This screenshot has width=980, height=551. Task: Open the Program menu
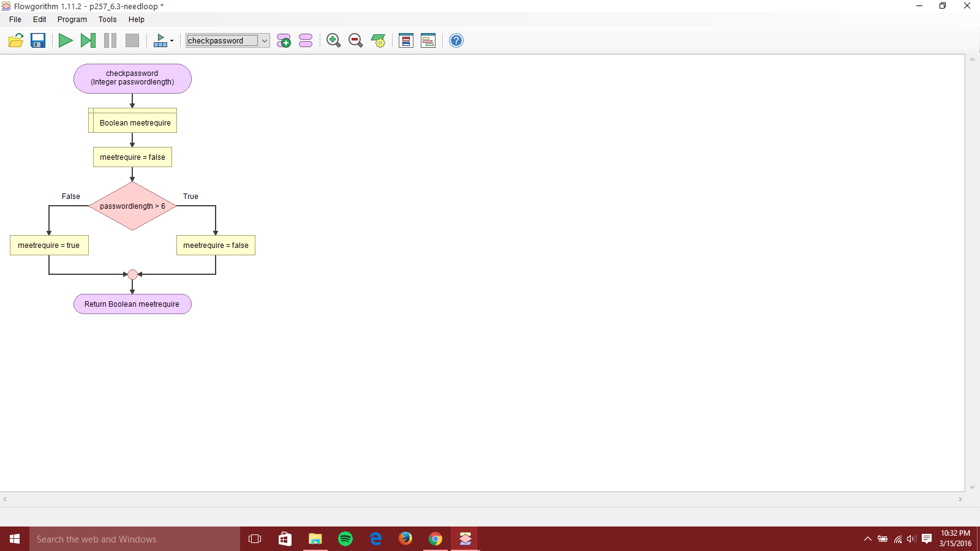[72, 19]
